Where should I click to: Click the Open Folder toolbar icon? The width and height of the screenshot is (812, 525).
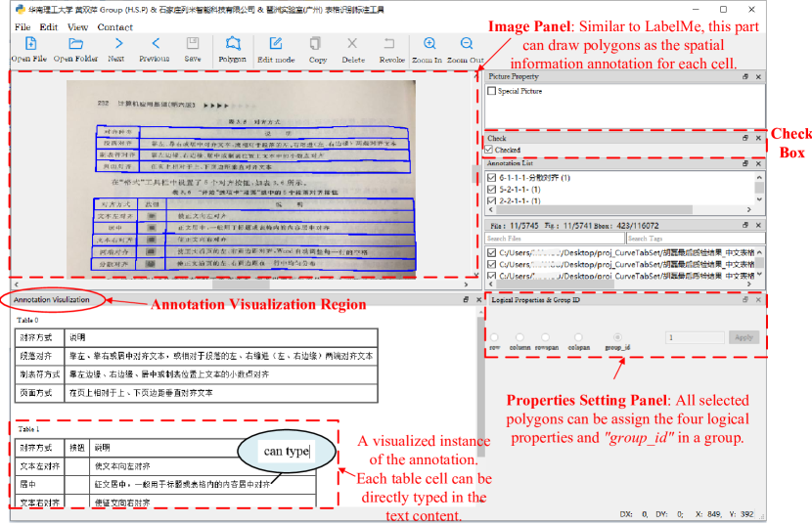point(75,43)
